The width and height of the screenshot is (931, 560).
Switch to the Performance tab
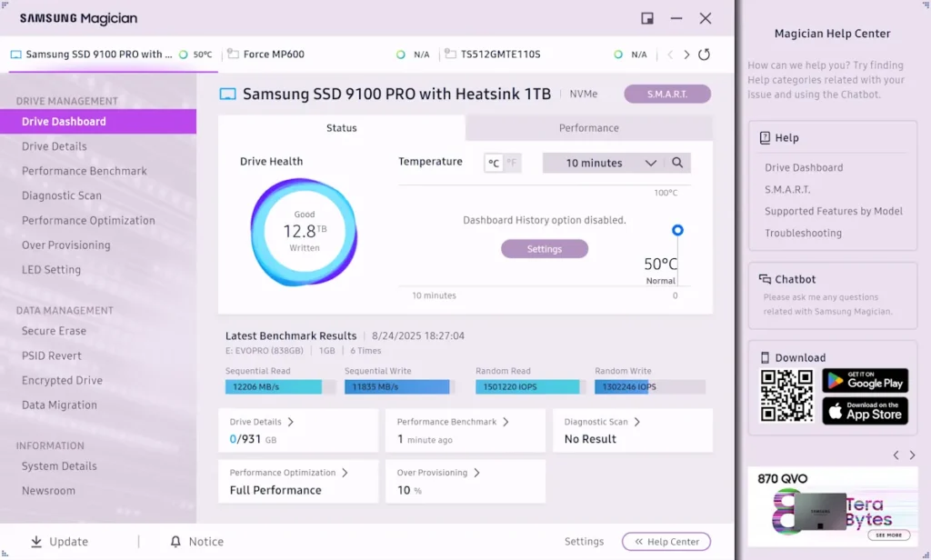588,127
